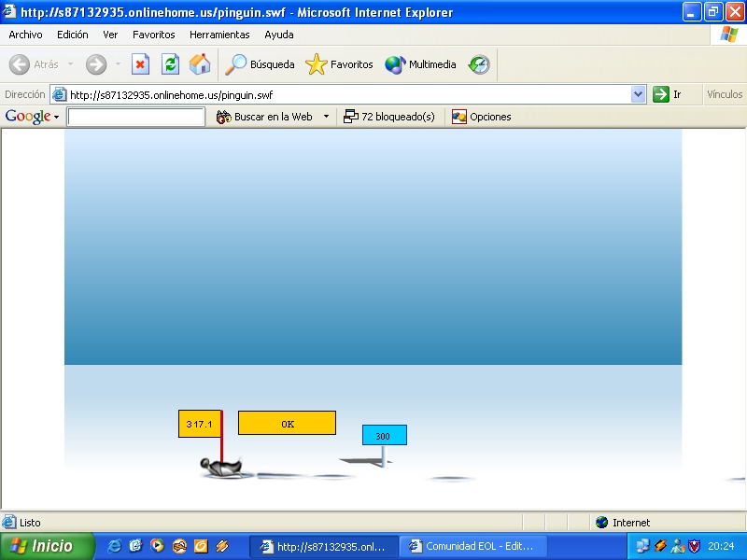
Task: Expand the forward button dropdown arrow
Action: pos(118,63)
